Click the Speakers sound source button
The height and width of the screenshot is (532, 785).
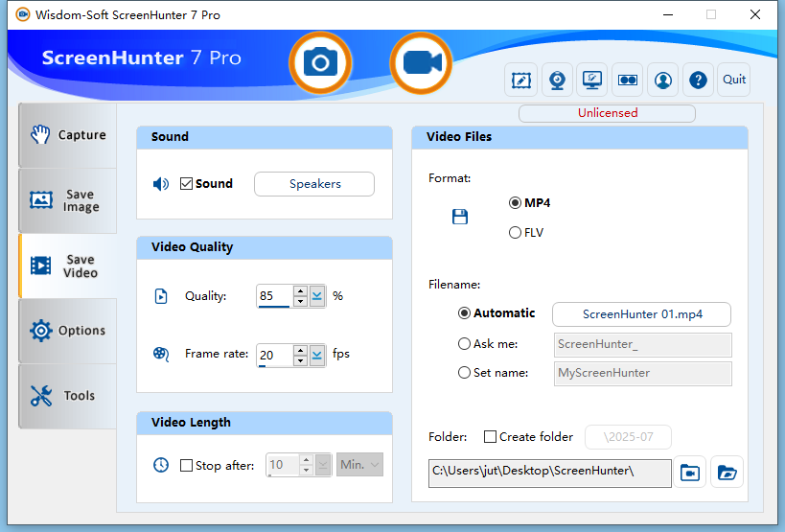[x=314, y=184]
